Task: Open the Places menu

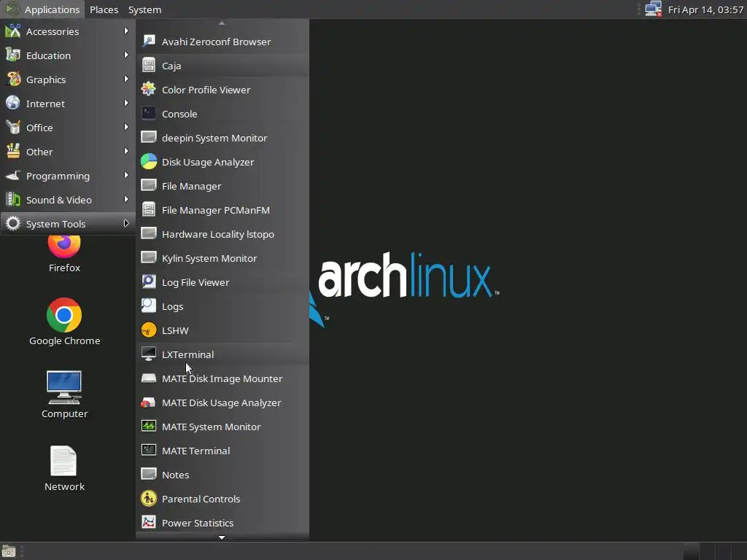Action: click(104, 9)
